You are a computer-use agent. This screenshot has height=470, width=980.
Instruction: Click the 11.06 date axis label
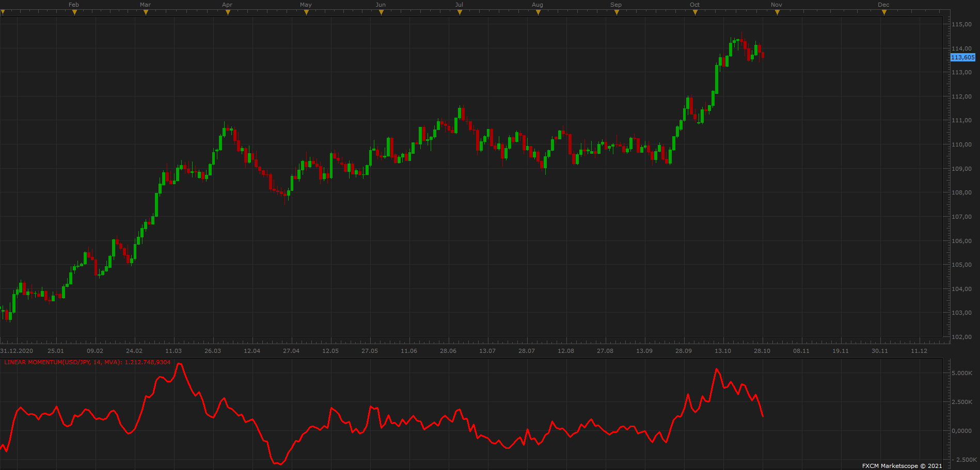409,351
